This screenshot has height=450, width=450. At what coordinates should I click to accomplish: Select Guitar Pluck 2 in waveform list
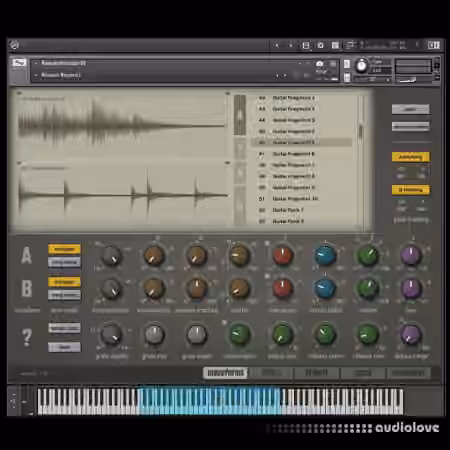301,221
